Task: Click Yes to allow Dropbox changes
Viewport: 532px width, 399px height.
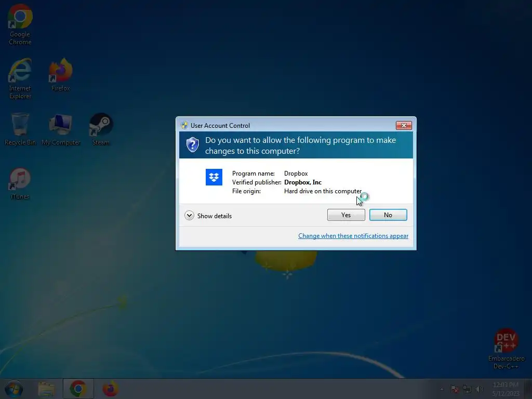Action: [x=346, y=215]
